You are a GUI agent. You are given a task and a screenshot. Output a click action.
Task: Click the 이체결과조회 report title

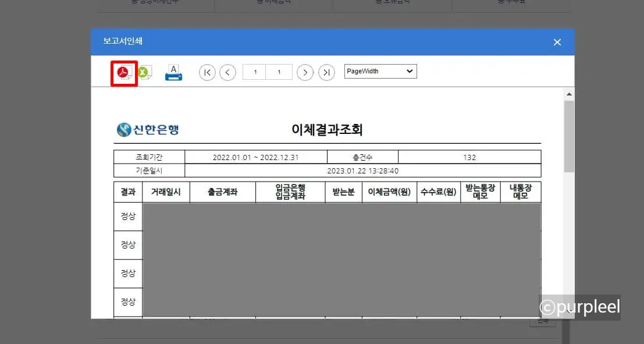coord(326,129)
